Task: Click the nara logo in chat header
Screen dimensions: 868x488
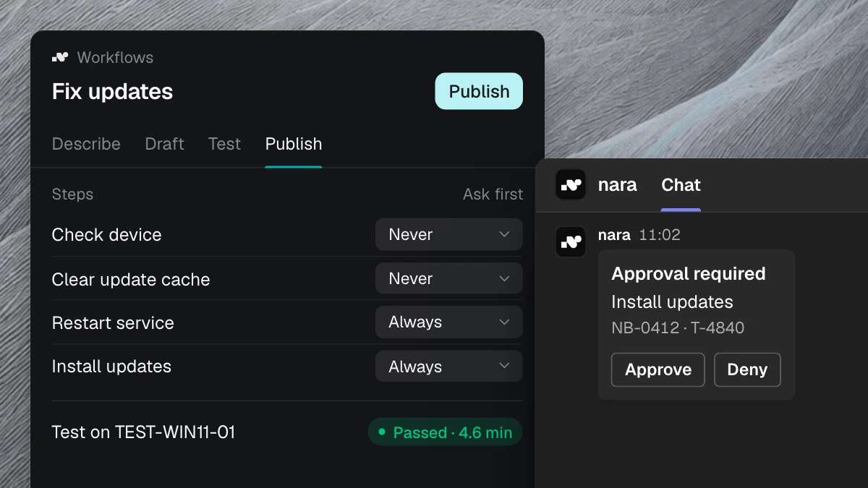Action: tap(571, 185)
